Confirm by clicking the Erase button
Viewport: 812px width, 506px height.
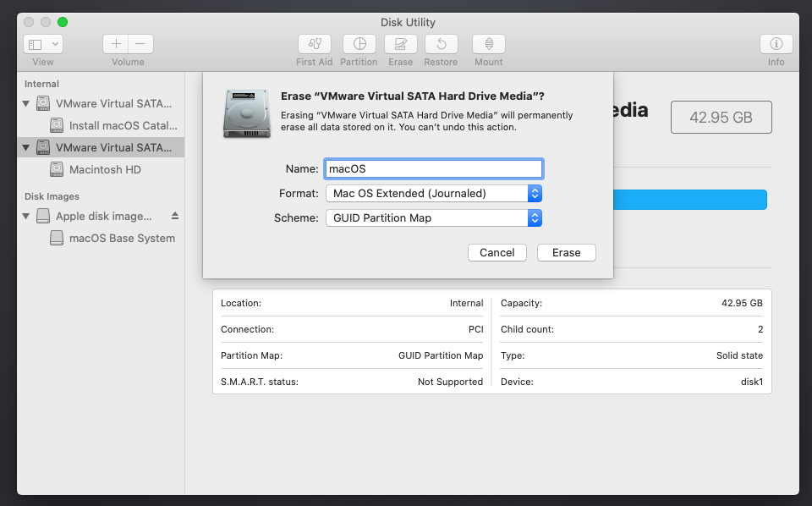tap(566, 252)
